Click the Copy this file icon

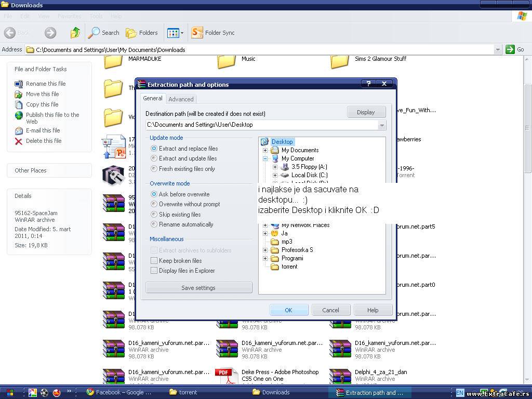pos(19,104)
